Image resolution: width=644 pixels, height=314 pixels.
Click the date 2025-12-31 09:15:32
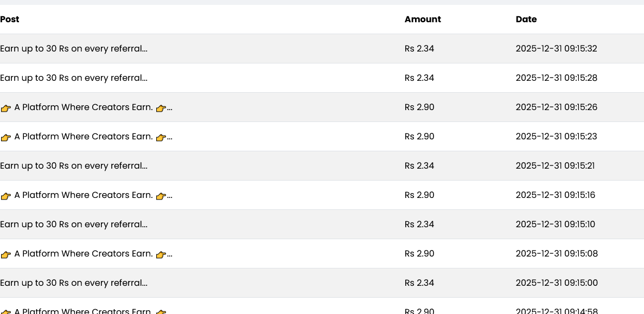tap(557, 49)
